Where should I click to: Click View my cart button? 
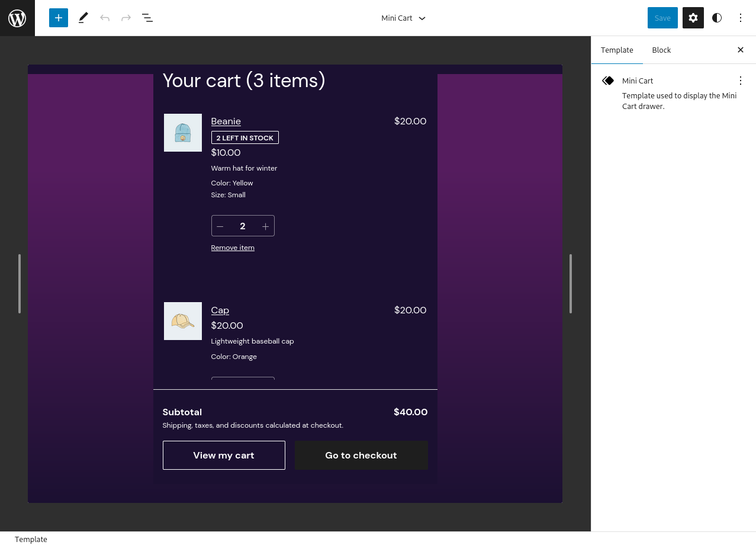(224, 455)
